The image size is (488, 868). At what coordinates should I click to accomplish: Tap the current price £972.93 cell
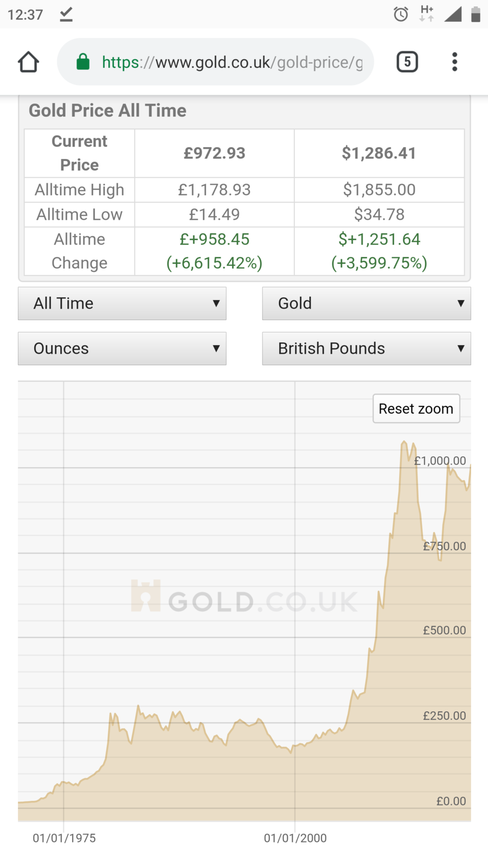point(214,153)
